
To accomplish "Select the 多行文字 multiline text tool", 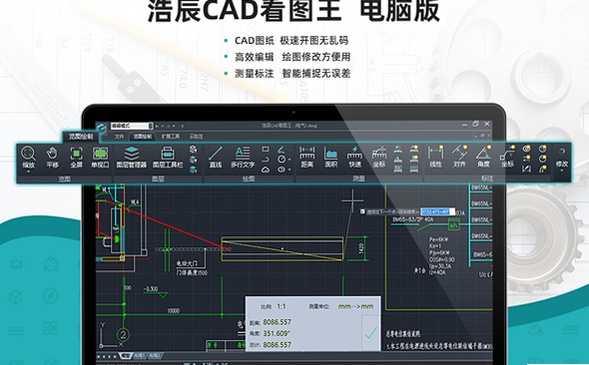I will [x=243, y=157].
